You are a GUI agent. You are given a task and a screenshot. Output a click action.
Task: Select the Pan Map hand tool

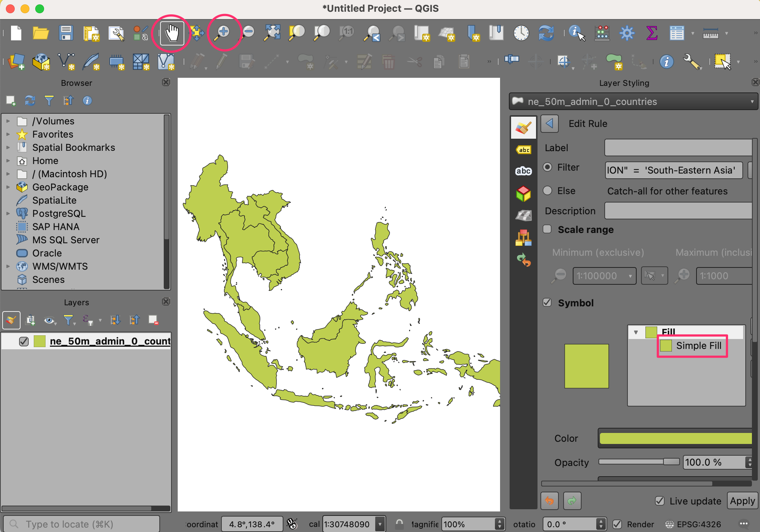[x=171, y=33]
